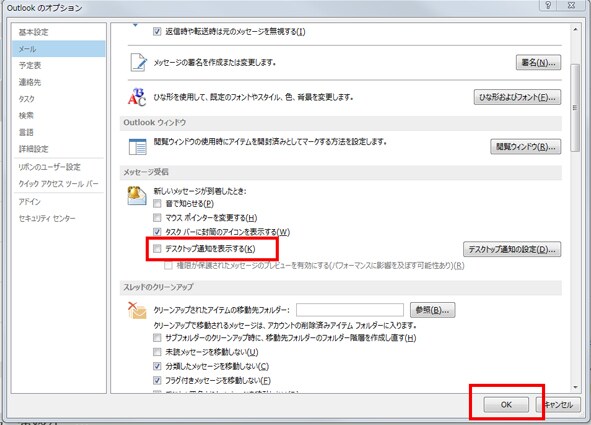Enable 音で知らせる checkbox

157,204
